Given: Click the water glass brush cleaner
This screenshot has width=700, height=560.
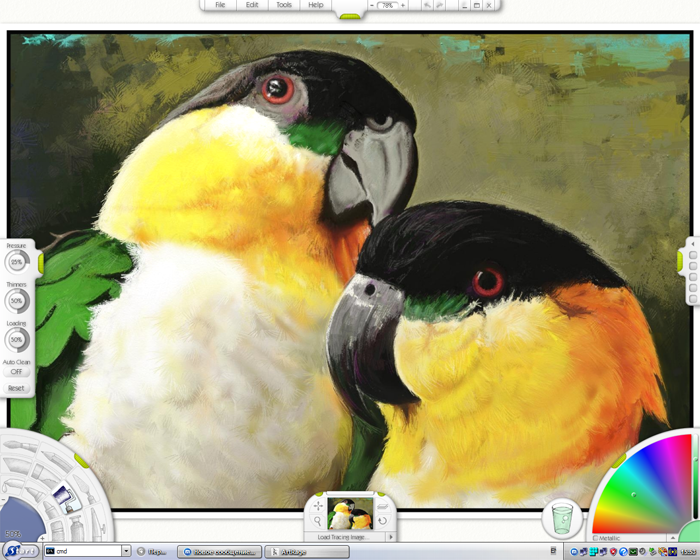Looking at the screenshot, I should point(562,518).
